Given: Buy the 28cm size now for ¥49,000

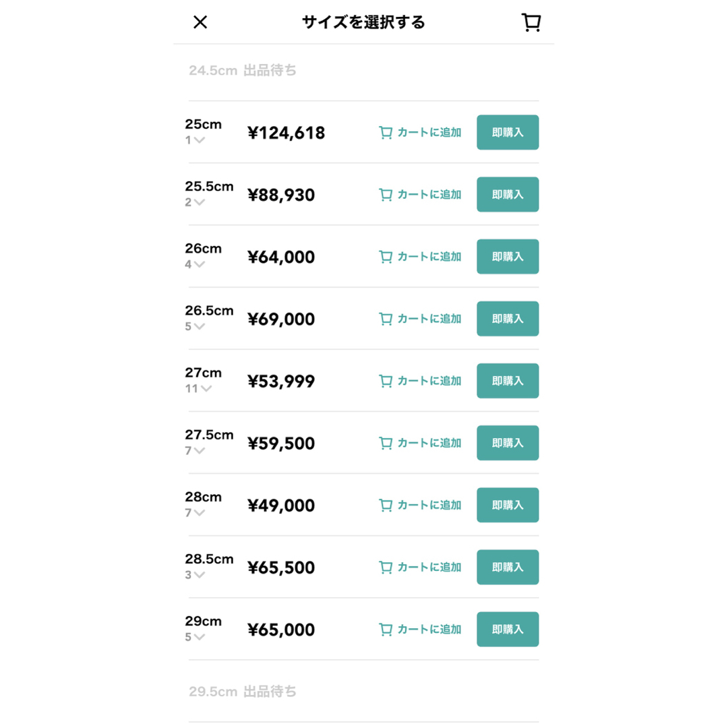Looking at the screenshot, I should pos(508,505).
